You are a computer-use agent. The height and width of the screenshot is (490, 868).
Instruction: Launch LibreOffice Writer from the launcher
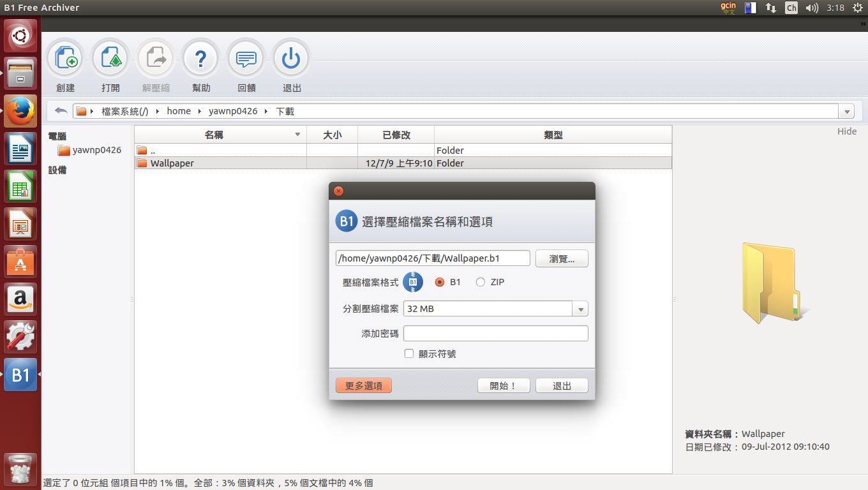21,149
